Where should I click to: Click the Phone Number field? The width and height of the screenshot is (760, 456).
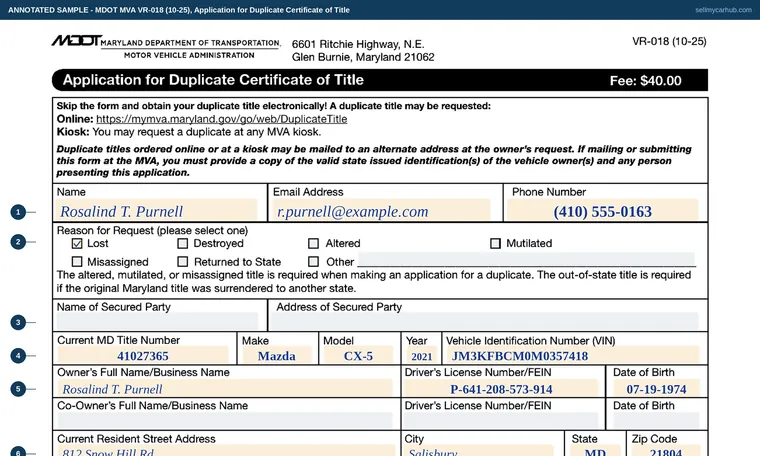(x=602, y=210)
